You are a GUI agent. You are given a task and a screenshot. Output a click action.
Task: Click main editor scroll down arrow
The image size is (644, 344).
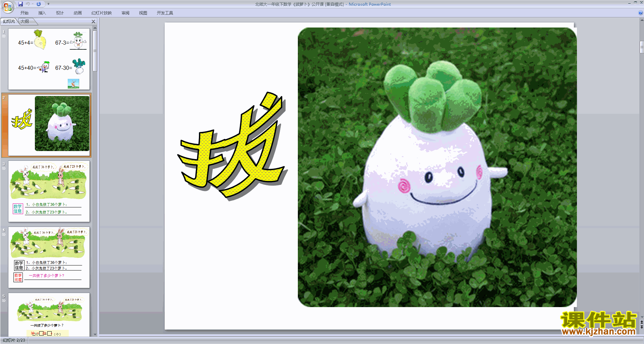642,317
